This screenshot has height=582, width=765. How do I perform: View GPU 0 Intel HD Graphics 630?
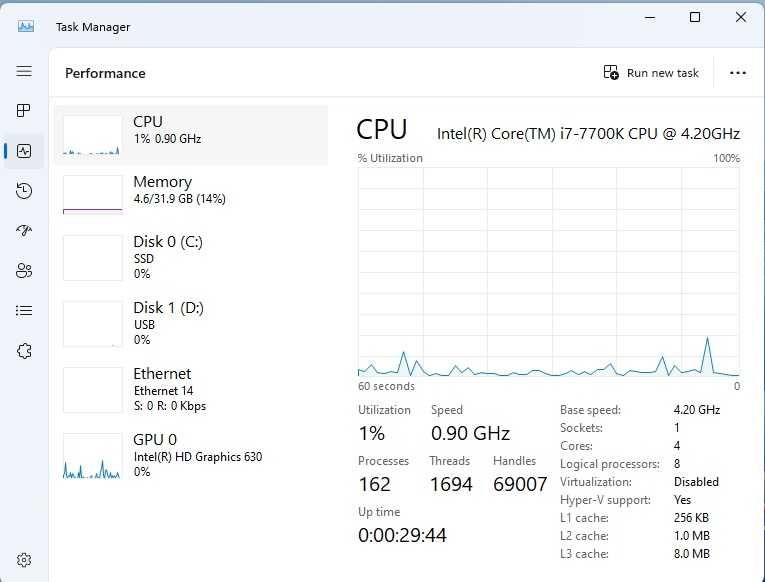(190, 455)
